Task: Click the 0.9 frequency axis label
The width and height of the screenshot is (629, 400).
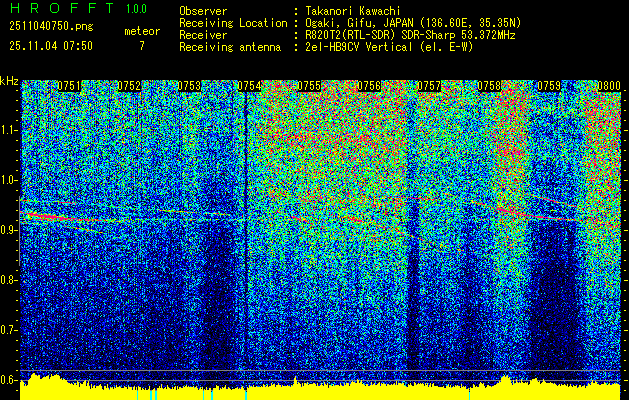Action: pyautogui.click(x=8, y=230)
